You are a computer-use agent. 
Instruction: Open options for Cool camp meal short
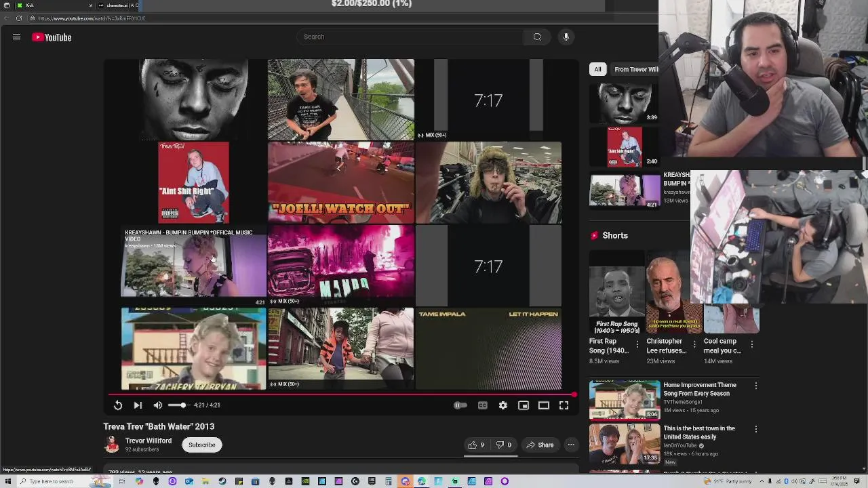click(x=751, y=344)
